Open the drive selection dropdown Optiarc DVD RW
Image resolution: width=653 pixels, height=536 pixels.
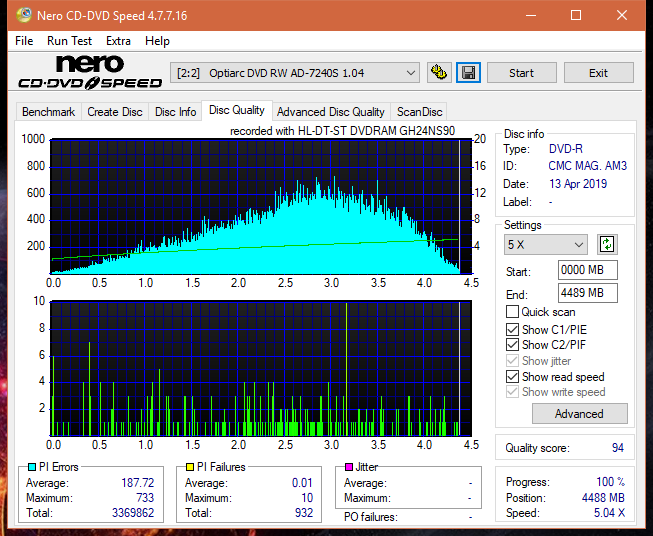295,73
